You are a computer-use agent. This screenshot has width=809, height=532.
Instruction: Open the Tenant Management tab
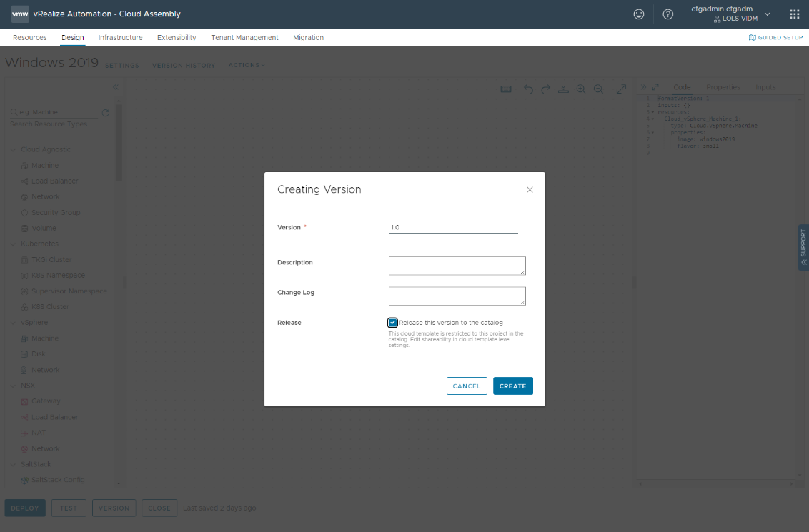point(244,38)
